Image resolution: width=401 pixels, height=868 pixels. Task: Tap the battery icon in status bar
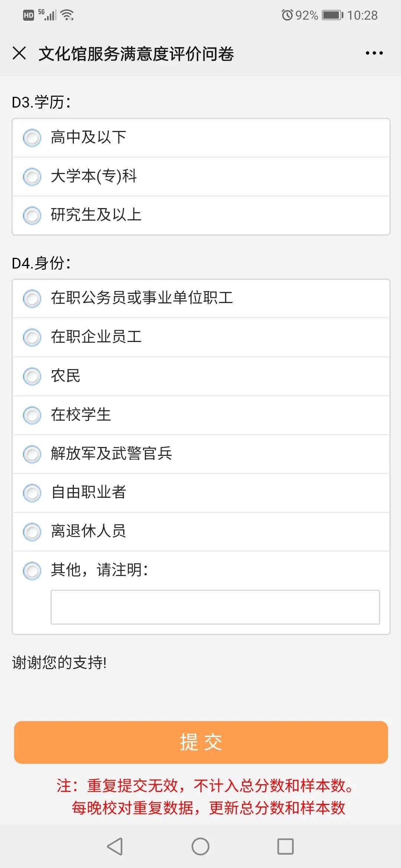332,15
